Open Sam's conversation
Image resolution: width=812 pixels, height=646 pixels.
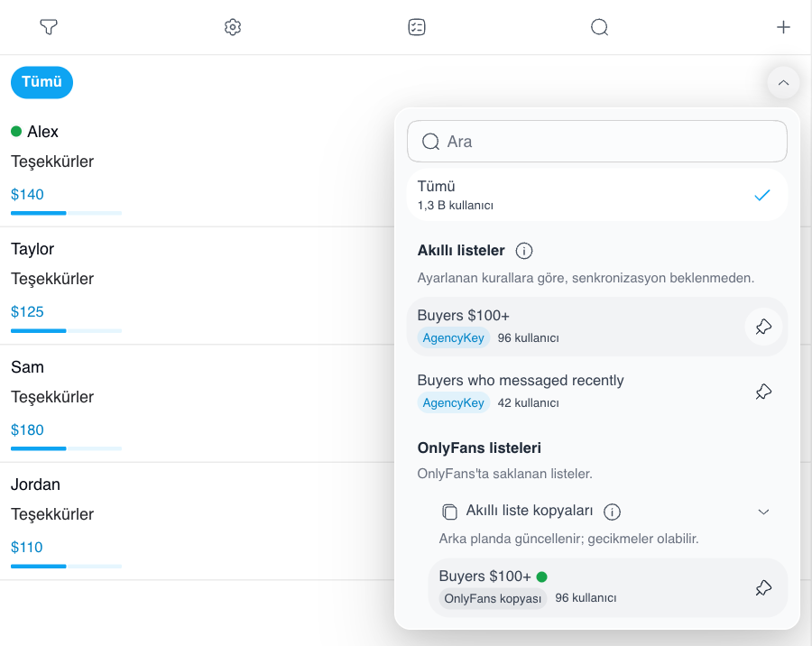click(197, 403)
